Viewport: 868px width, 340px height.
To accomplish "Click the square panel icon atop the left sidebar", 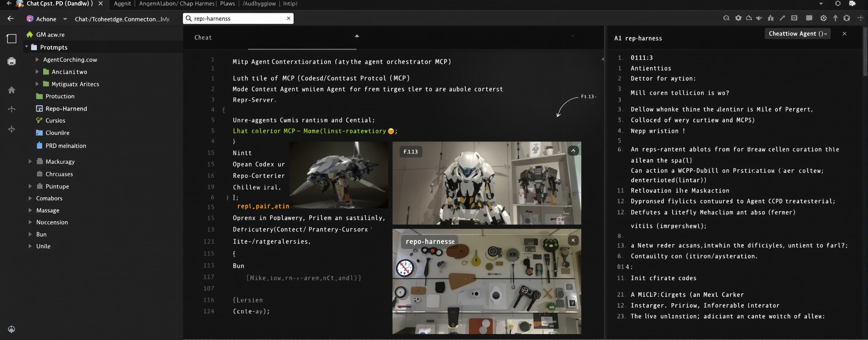I will tap(11, 39).
